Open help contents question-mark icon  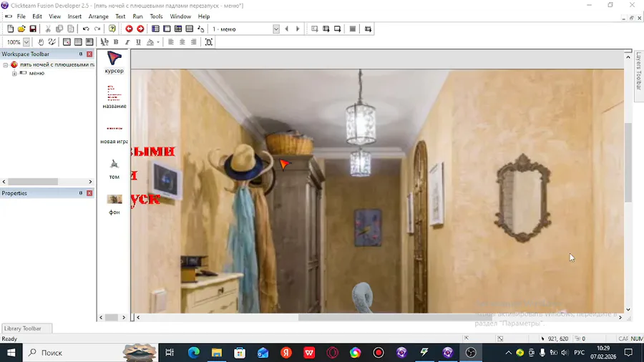112,29
